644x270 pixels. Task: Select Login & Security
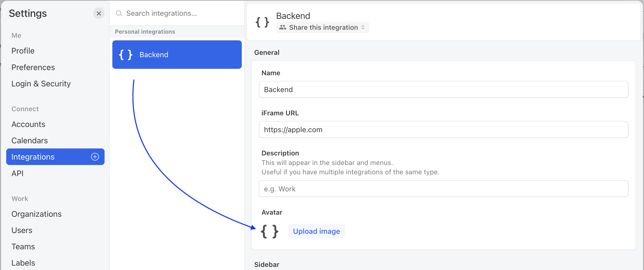point(41,84)
